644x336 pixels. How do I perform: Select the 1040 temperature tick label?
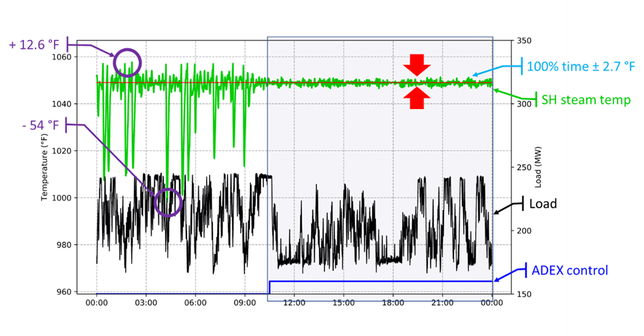61,104
